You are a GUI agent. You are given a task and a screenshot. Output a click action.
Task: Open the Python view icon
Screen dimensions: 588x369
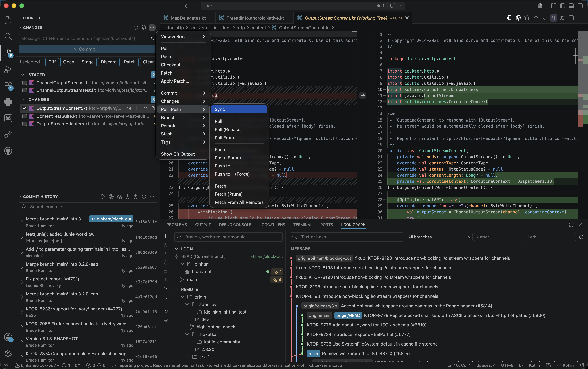[x=8, y=102]
